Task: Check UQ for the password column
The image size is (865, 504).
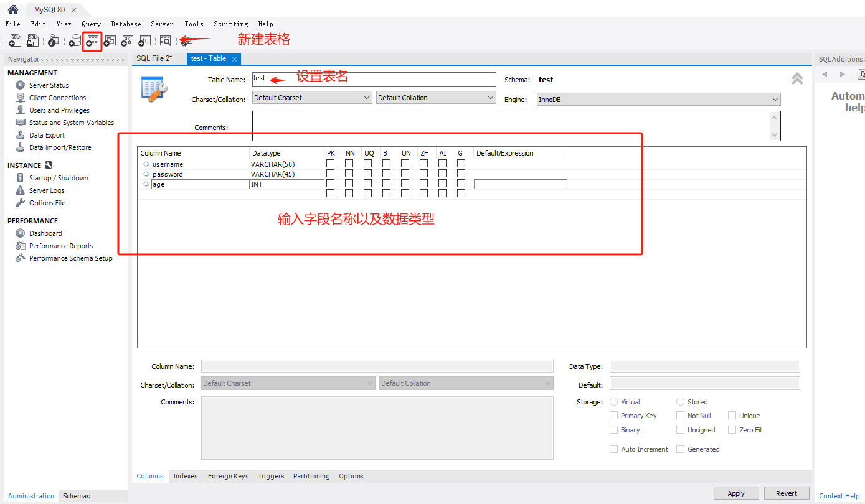Action: 368,174
